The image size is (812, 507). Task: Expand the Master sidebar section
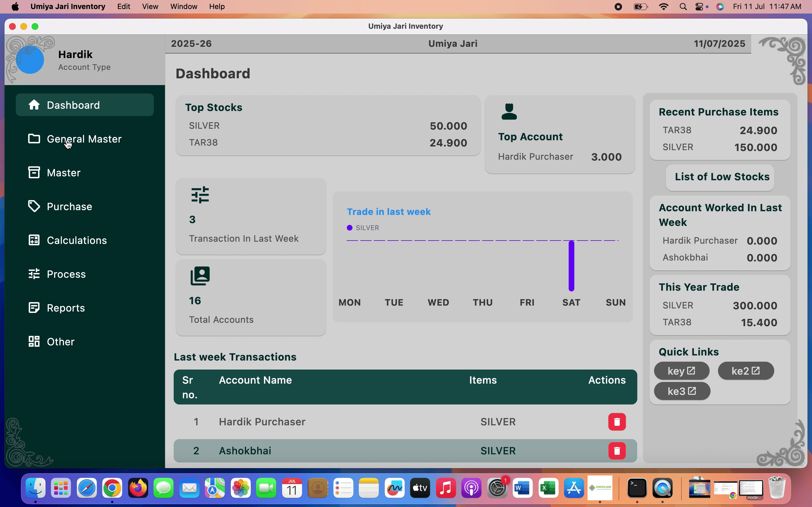tap(64, 173)
